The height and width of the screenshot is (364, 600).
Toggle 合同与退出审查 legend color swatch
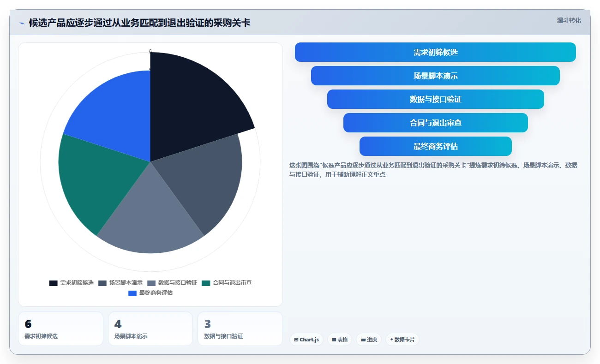click(206, 283)
